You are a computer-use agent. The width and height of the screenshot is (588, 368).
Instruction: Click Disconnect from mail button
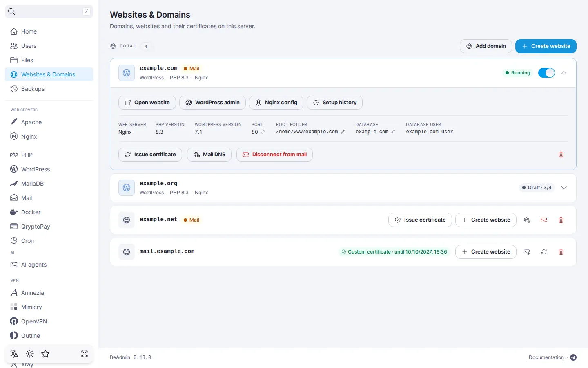[274, 155]
